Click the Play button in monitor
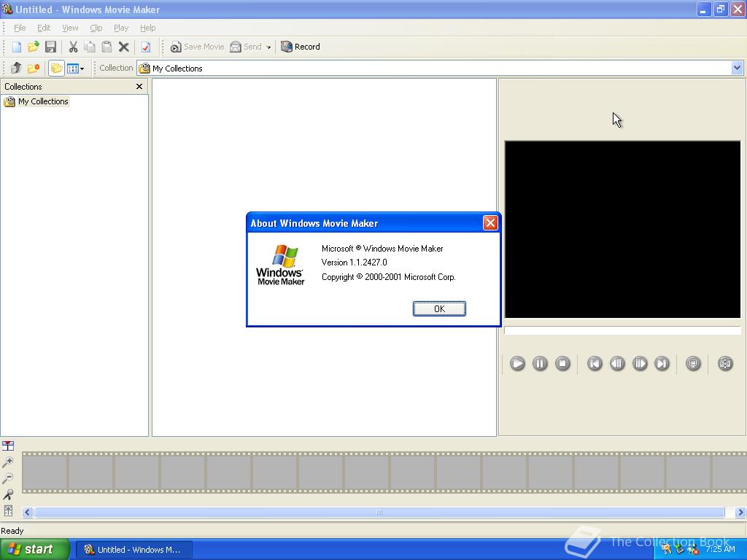This screenshot has height=560, width=747. click(517, 364)
